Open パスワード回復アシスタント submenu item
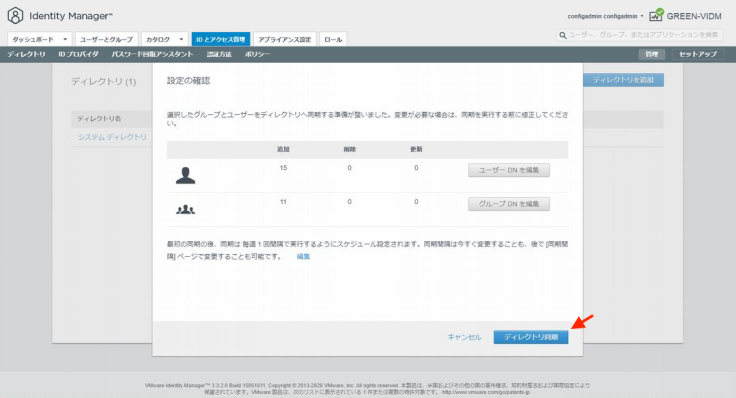Viewport: 736px width, 398px height. pos(152,54)
